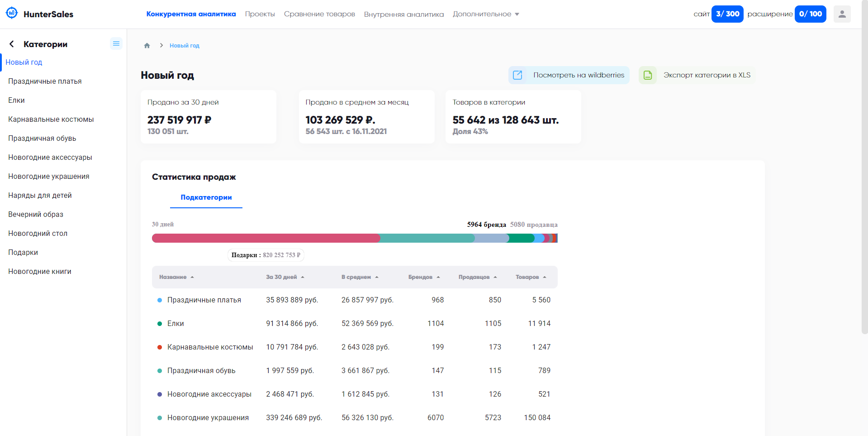Screen dimensions: 868x436
Task: Expand the Дополнительное dropdown menu
Action: click(x=486, y=14)
